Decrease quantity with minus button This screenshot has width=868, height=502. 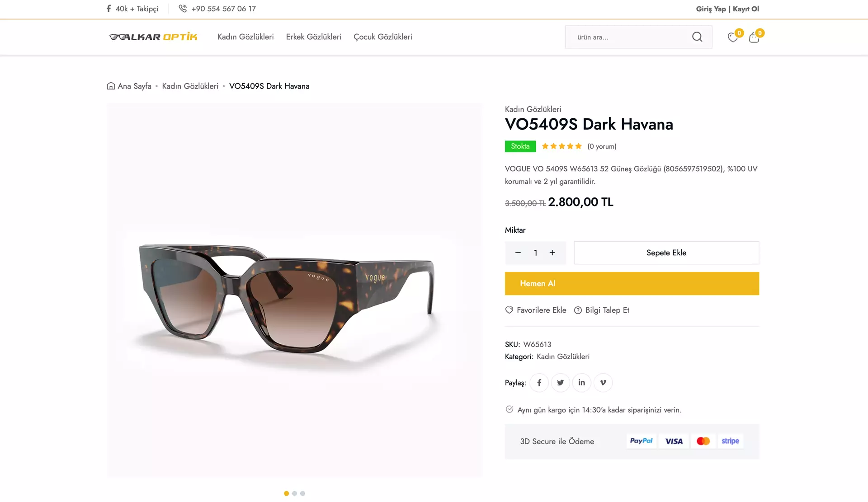(x=518, y=253)
